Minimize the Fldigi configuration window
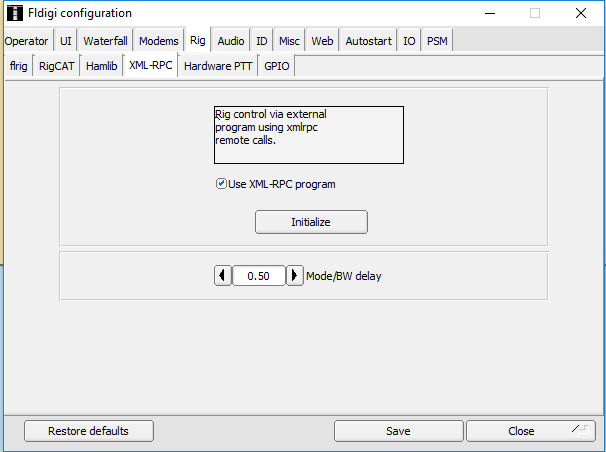Image resolution: width=606 pixels, height=452 pixels. [x=490, y=13]
